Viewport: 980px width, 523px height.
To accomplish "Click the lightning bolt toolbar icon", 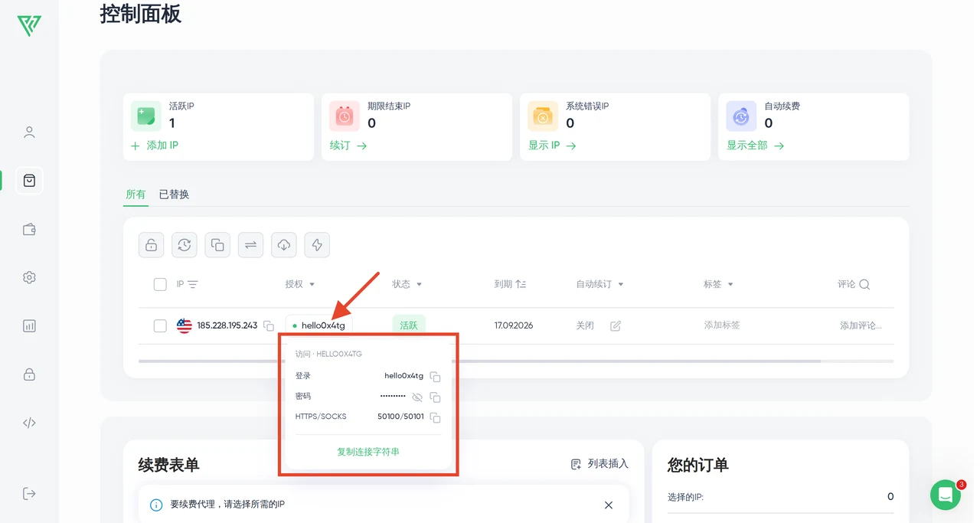I will 317,245.
